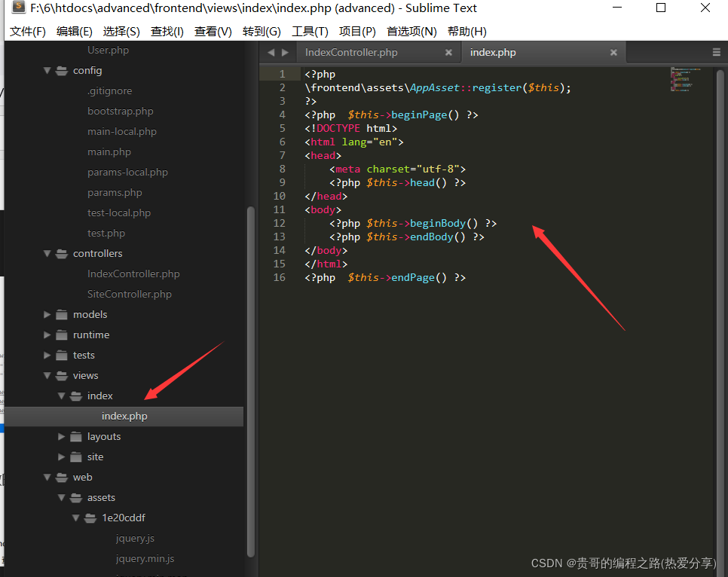The width and height of the screenshot is (728, 577).
Task: Click the controllers folder icon
Action: click(x=61, y=253)
